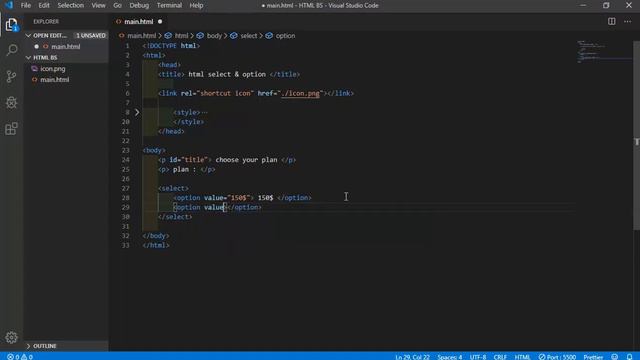The width and height of the screenshot is (640, 360).
Task: Open the Selection menu
Action: coord(70,5)
